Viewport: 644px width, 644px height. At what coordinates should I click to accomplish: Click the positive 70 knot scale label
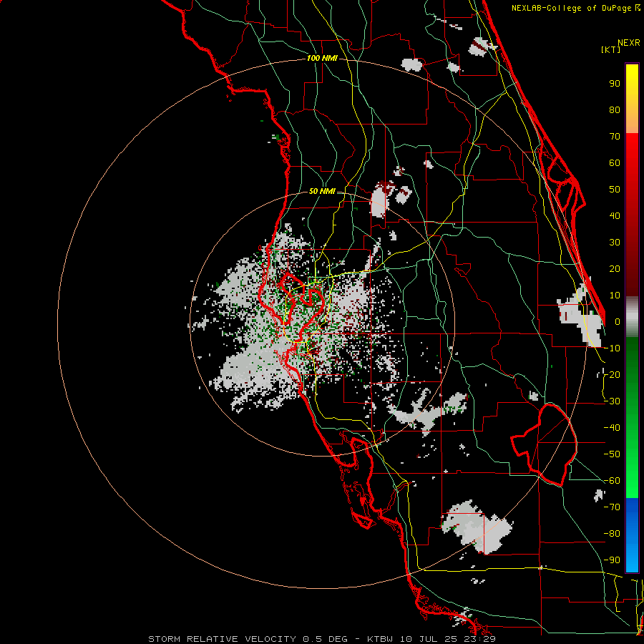coord(615,137)
